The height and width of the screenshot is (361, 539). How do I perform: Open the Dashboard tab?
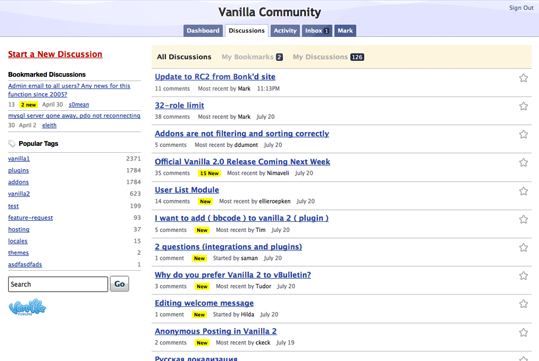coord(203,31)
